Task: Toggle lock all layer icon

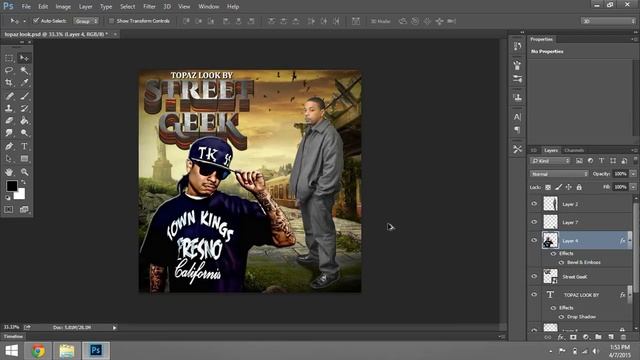Action: [579, 187]
